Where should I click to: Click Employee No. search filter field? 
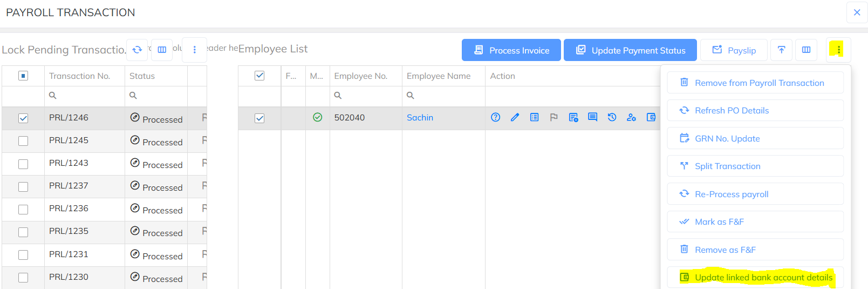click(x=366, y=96)
